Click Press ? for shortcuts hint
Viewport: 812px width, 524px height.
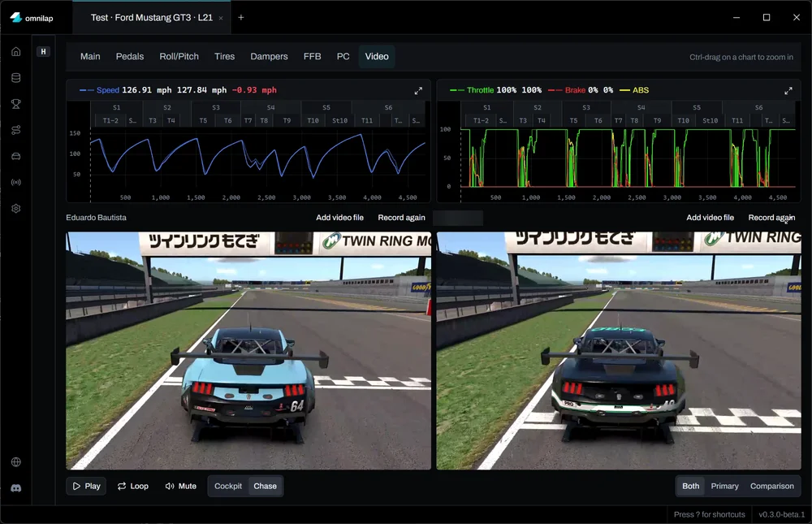710,515
